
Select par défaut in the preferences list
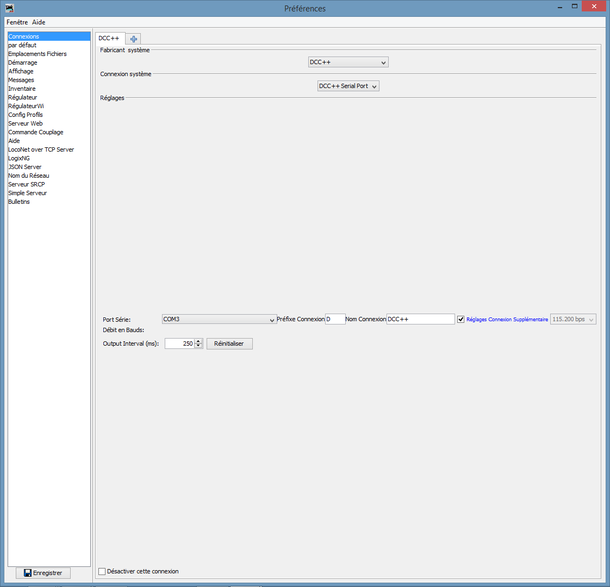point(49,45)
